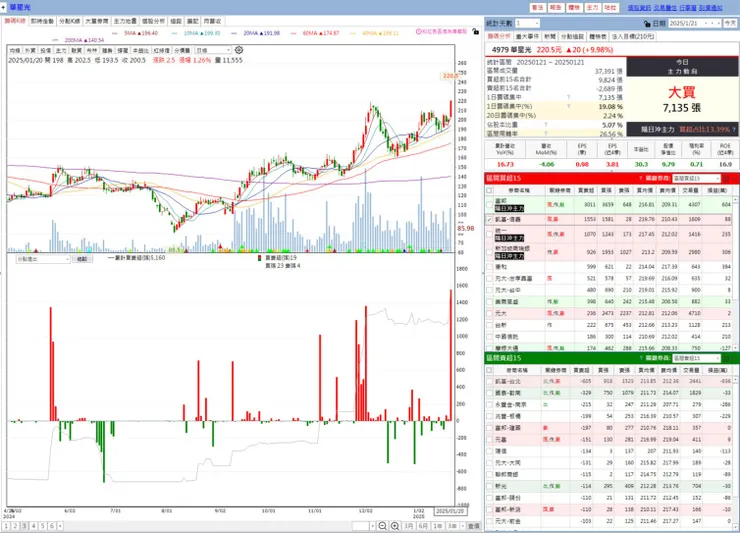Click the help icon next to 1日籌碼集中(%)
Image resolution: width=740 pixels, height=533 pixels.
(x=568, y=106)
